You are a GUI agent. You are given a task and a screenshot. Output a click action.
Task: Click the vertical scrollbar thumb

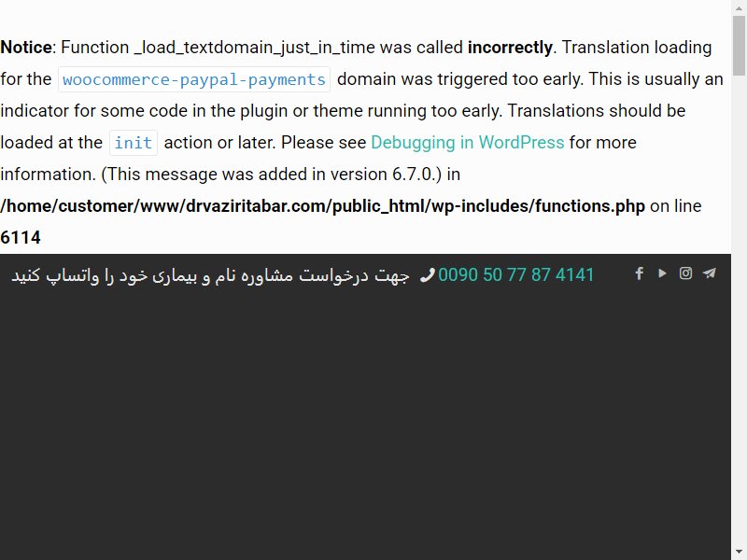point(739,46)
